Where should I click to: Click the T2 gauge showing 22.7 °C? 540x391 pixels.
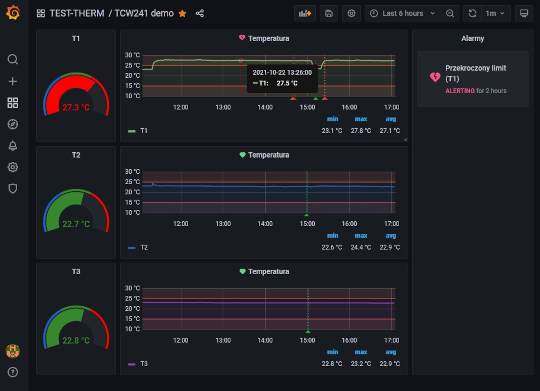76,210
